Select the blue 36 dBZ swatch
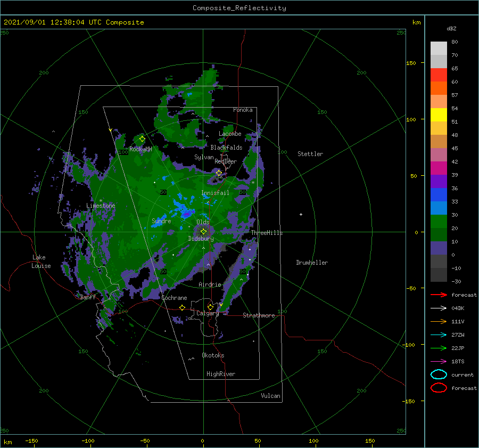This screenshot has height=448, width=479. pos(439,195)
